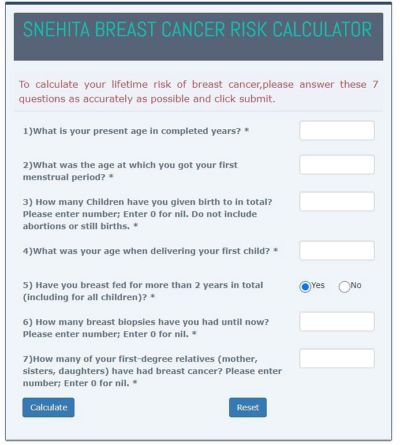Click the present age input field
The height and width of the screenshot is (445, 400).
coord(337,131)
